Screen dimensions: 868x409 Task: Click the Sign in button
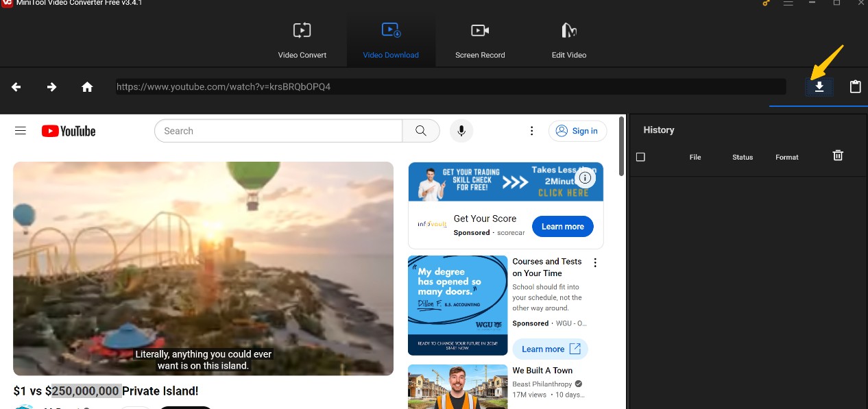coord(577,130)
